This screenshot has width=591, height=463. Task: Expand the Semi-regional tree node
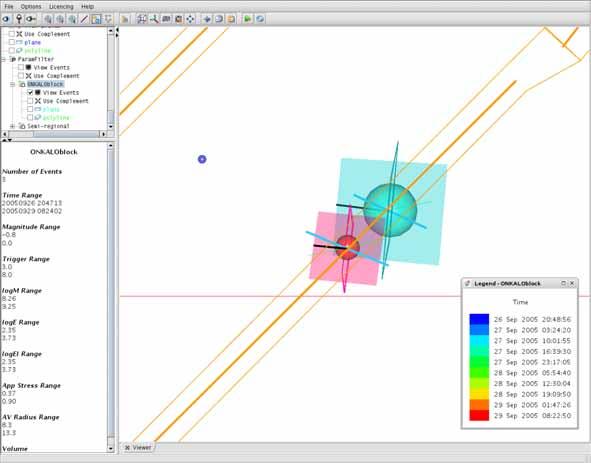[x=12, y=126]
